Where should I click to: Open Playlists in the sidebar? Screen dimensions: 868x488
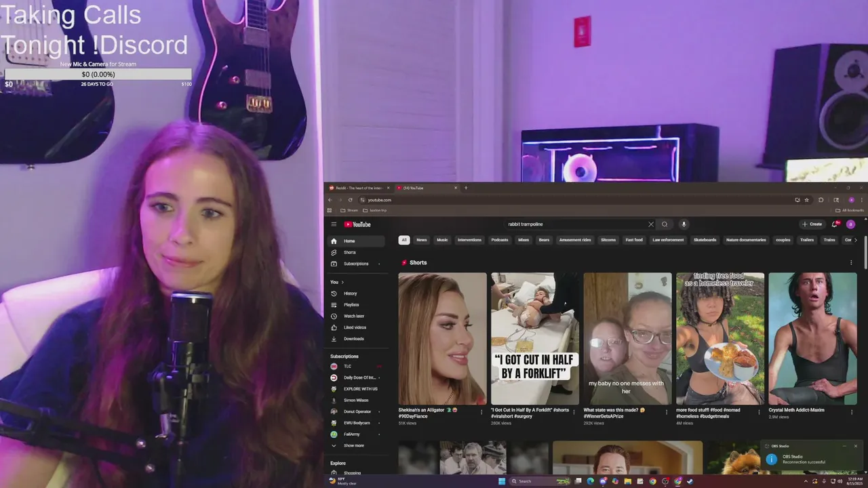[x=357, y=305]
